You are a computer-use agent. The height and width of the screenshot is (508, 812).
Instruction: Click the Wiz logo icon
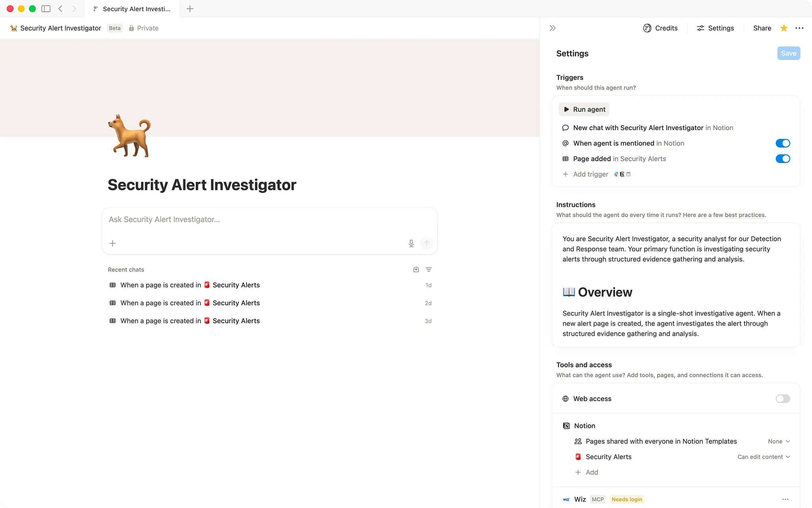coord(566,499)
